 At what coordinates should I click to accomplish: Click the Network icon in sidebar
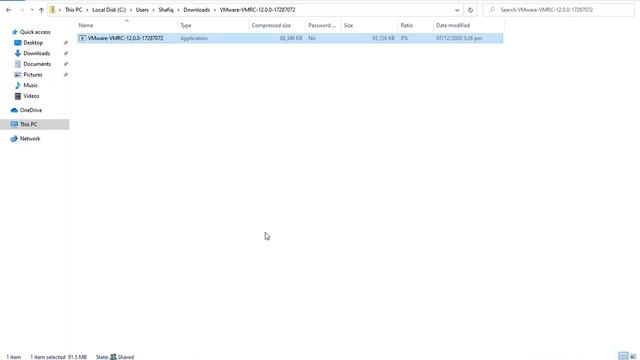pos(14,138)
